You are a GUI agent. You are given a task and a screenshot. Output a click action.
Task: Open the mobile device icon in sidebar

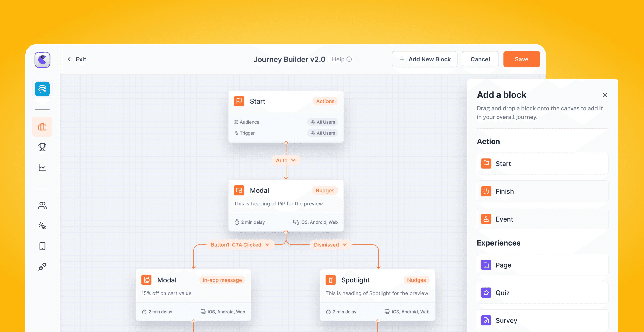tap(42, 246)
